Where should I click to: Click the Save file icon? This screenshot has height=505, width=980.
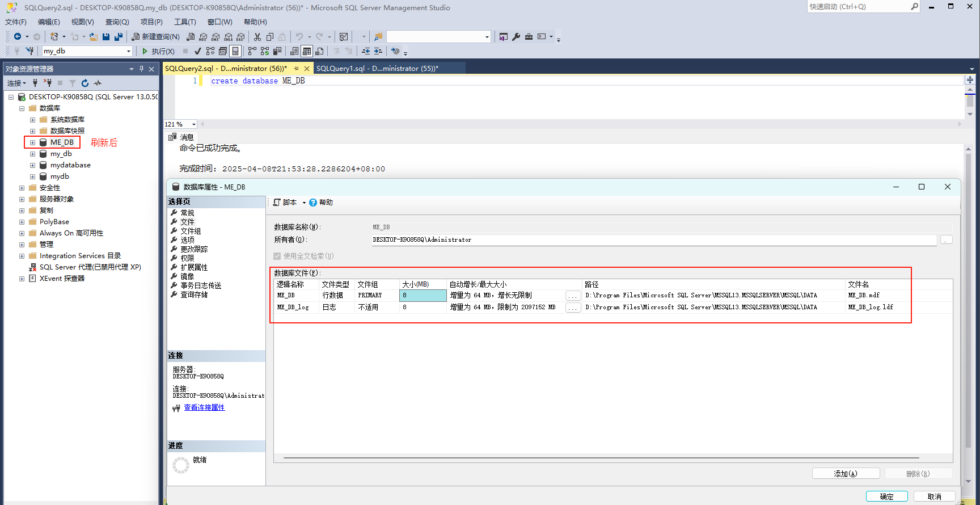click(106, 36)
